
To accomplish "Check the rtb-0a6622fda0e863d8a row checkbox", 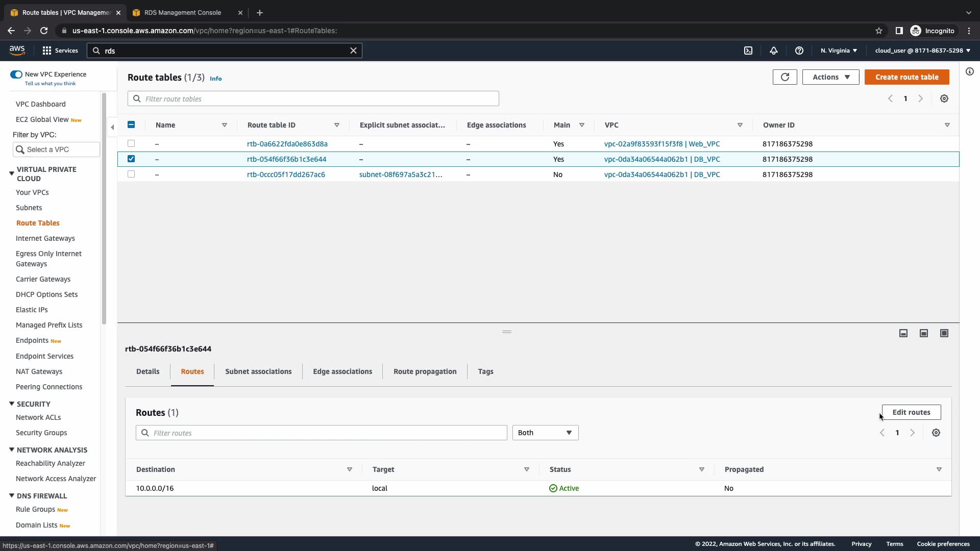I will pos(131,144).
